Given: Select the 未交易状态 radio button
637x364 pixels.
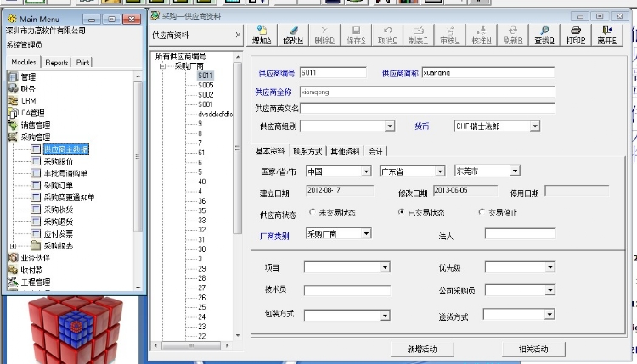Looking at the screenshot, I should tap(312, 212).
